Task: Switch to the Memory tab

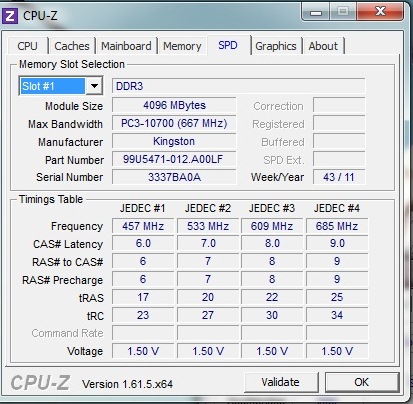Action: tap(182, 46)
